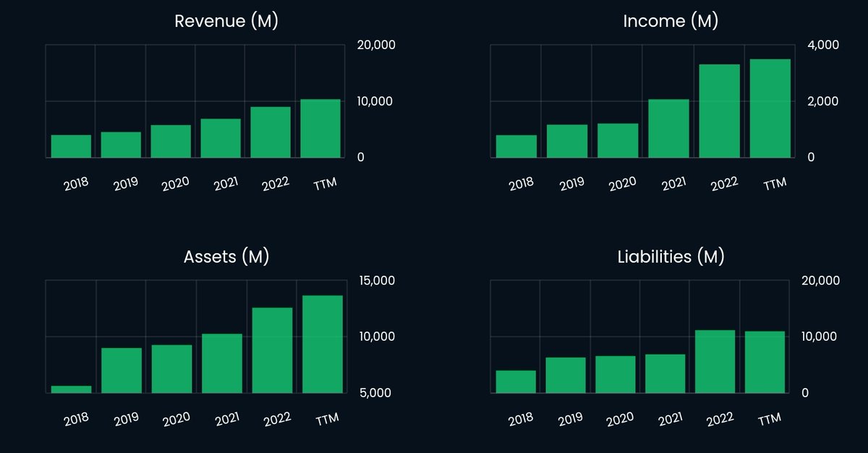Click the 2018 bar in Assets chart
This screenshot has width=868, height=453.
point(71,389)
